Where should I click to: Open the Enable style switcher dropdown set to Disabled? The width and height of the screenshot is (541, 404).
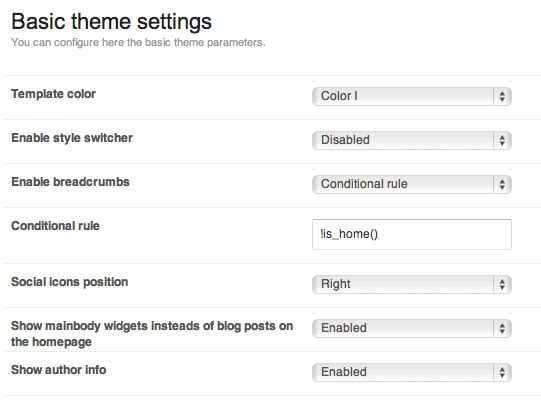[412, 140]
